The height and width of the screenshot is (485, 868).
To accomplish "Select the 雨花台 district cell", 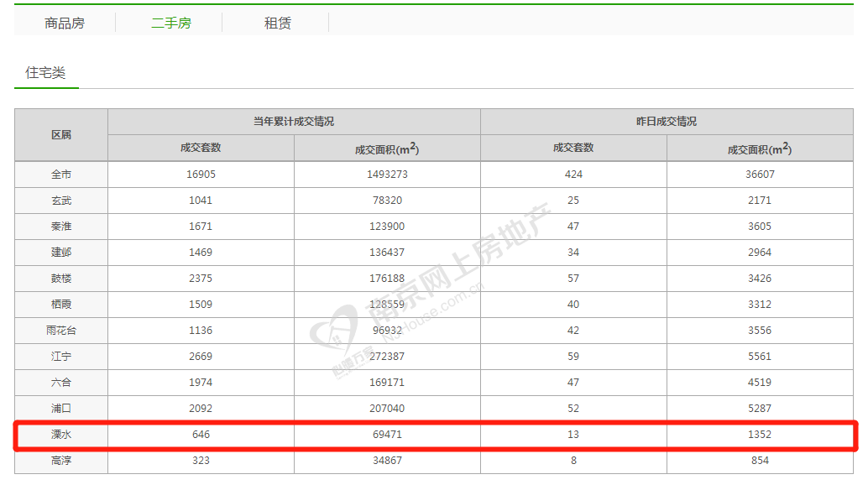I will point(61,331).
